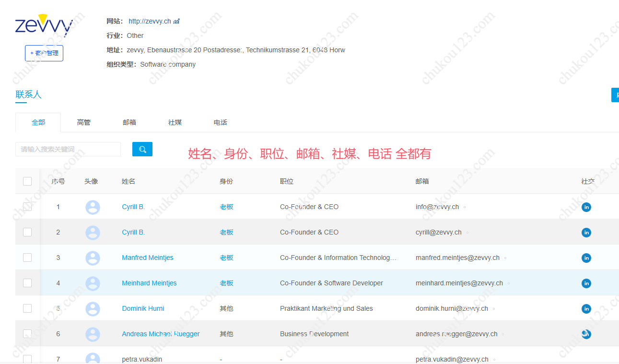Select the Dominik Hurni row checkbox
This screenshot has height=364, width=619.
click(x=27, y=308)
